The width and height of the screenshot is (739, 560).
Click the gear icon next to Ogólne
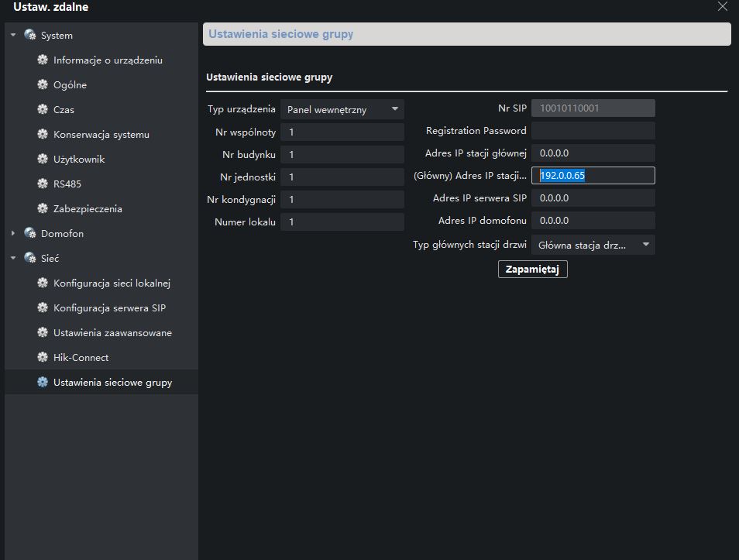(43, 85)
